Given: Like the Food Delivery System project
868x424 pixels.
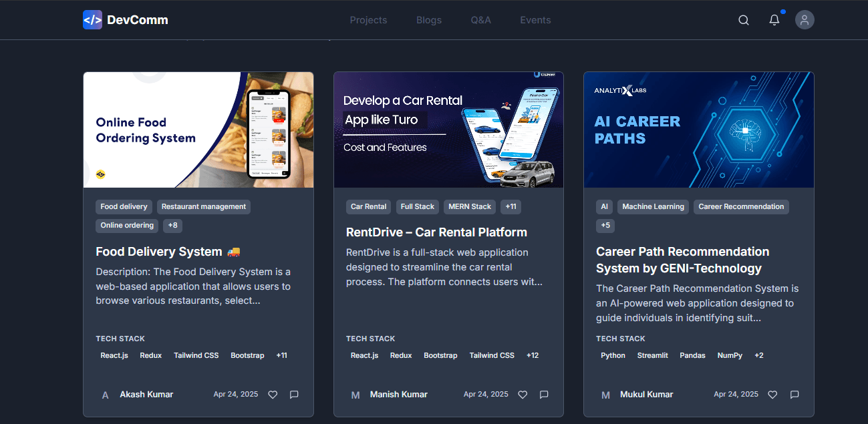Looking at the screenshot, I should [x=273, y=395].
